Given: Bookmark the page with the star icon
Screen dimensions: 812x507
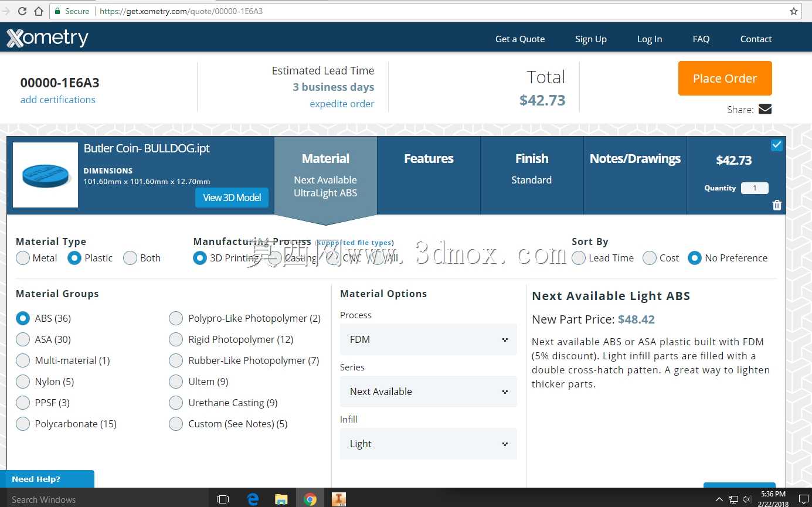Looking at the screenshot, I should [x=794, y=11].
